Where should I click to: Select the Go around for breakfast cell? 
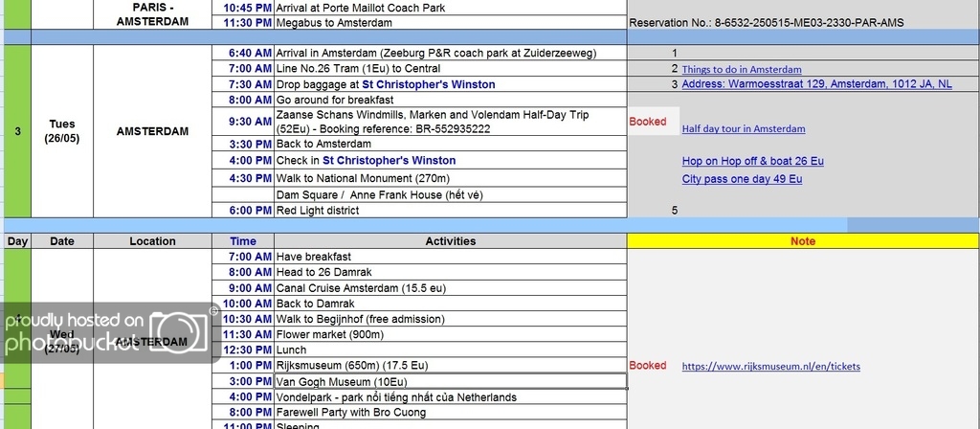[x=450, y=100]
